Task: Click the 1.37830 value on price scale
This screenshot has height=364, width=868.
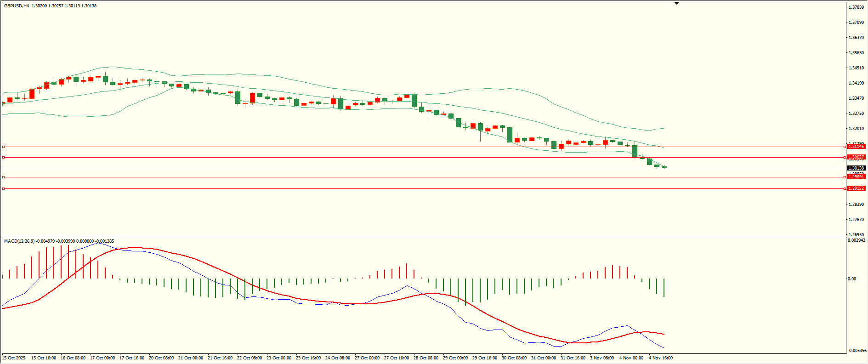Action: click(x=856, y=7)
